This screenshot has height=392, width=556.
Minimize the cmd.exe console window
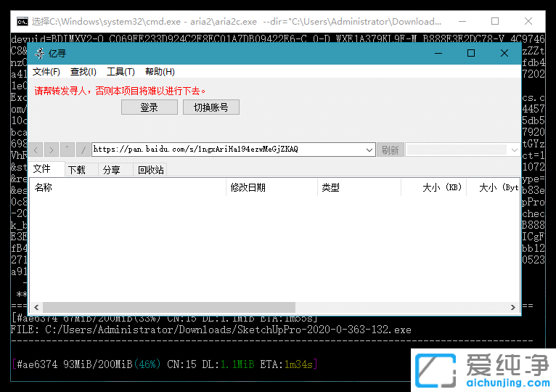[x=462, y=21]
